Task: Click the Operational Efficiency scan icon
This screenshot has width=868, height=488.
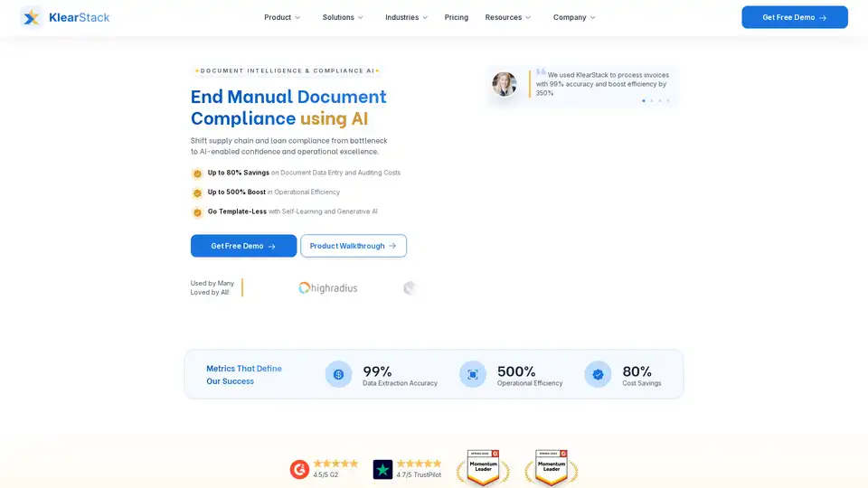Action: [472, 374]
